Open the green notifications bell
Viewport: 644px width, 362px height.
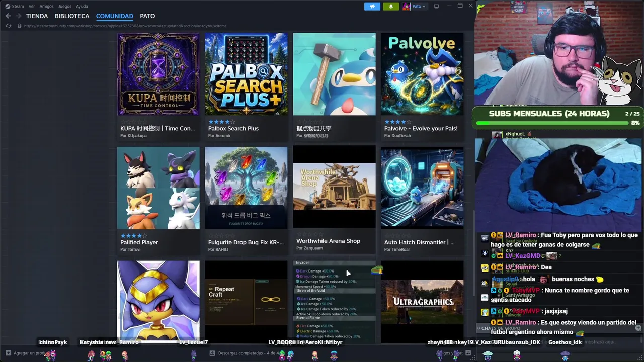tap(391, 6)
